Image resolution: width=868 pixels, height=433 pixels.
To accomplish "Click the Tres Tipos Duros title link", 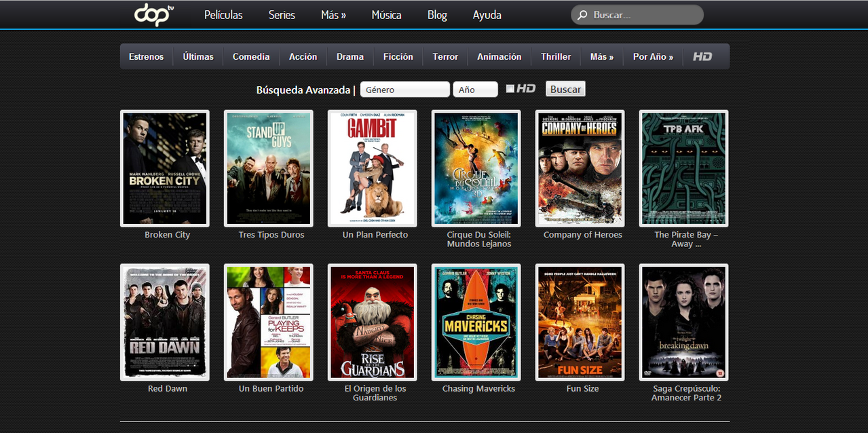I will (271, 235).
